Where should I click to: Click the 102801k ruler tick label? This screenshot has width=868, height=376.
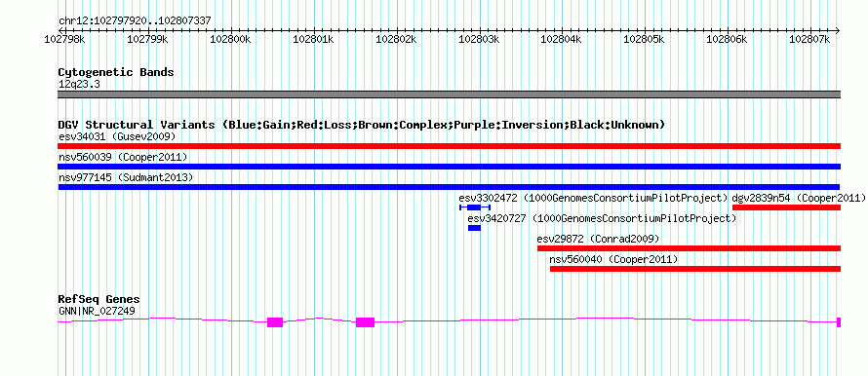[x=313, y=39]
